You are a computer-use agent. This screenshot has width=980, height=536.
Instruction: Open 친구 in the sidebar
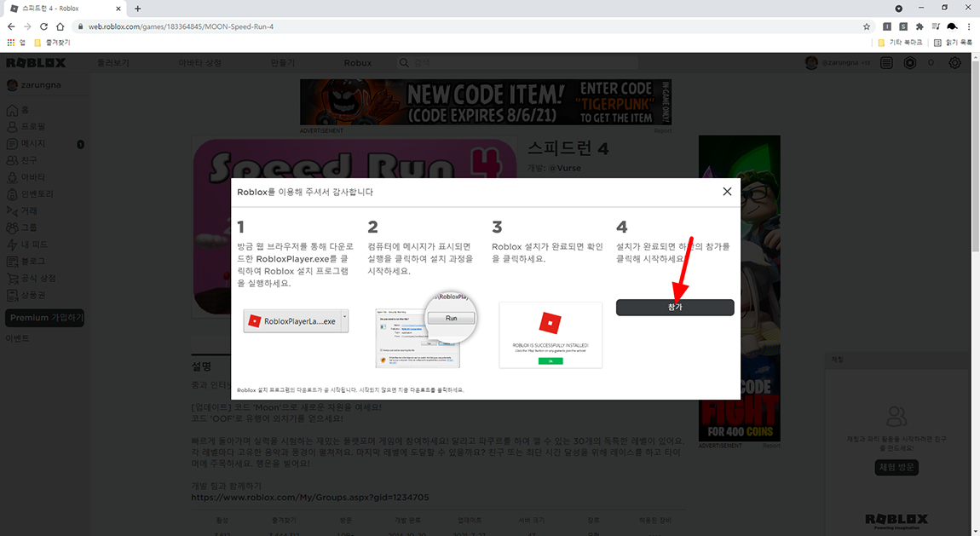(21, 160)
